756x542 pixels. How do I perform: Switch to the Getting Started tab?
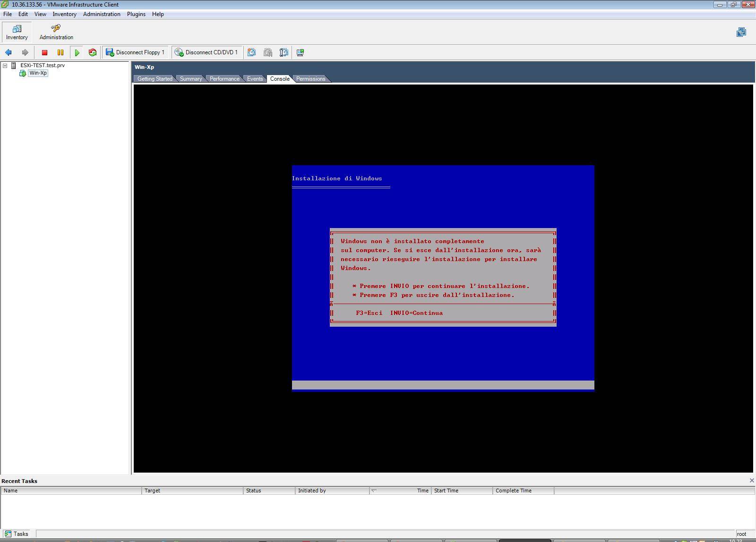[155, 79]
